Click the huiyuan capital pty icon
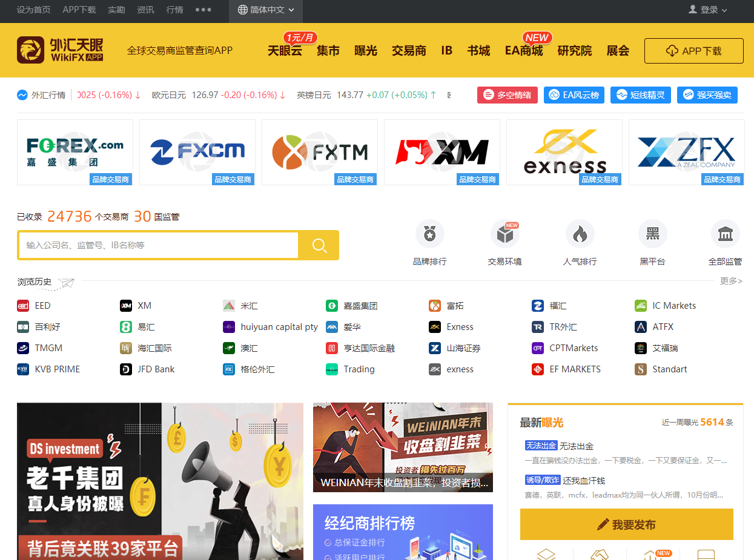Image resolution: width=754 pixels, height=560 pixels. (x=229, y=327)
